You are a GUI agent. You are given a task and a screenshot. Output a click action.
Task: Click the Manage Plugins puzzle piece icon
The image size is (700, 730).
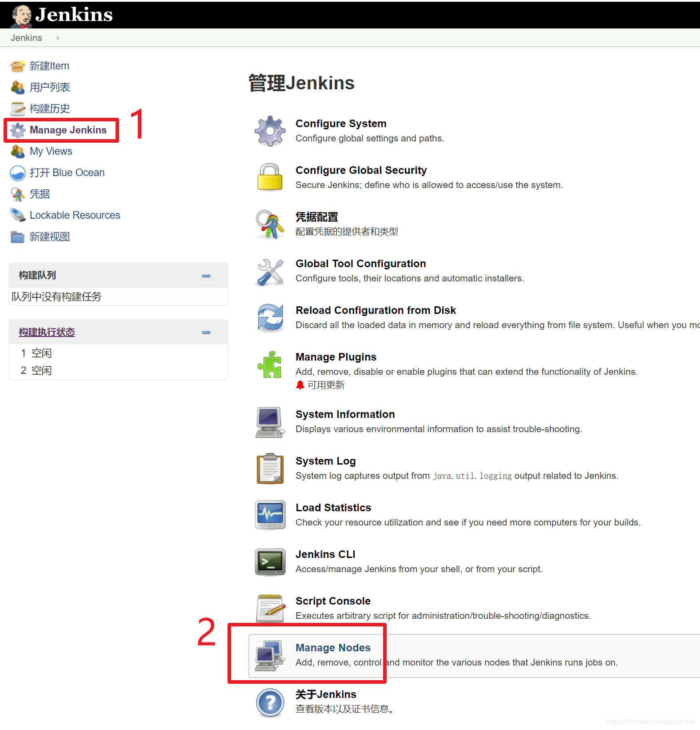[270, 365]
